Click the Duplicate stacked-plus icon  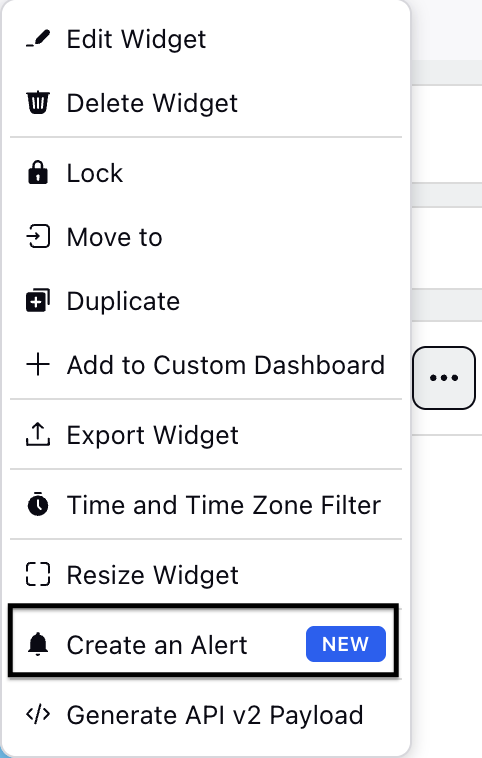[38, 301]
